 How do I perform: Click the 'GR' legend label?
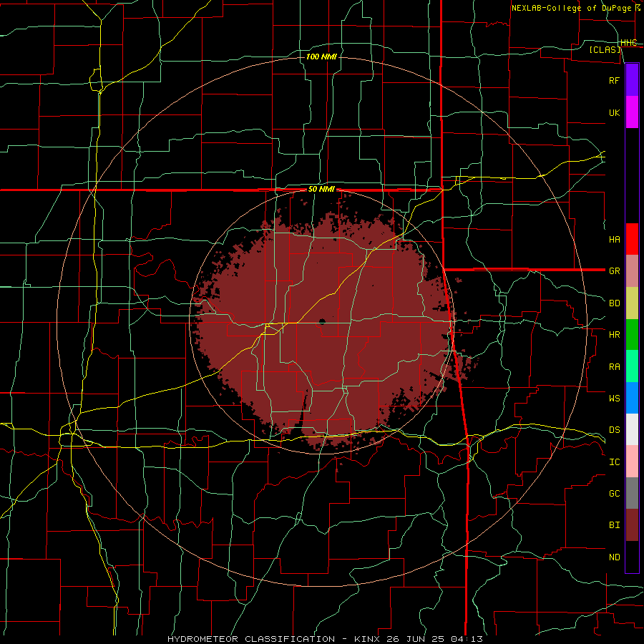point(615,271)
